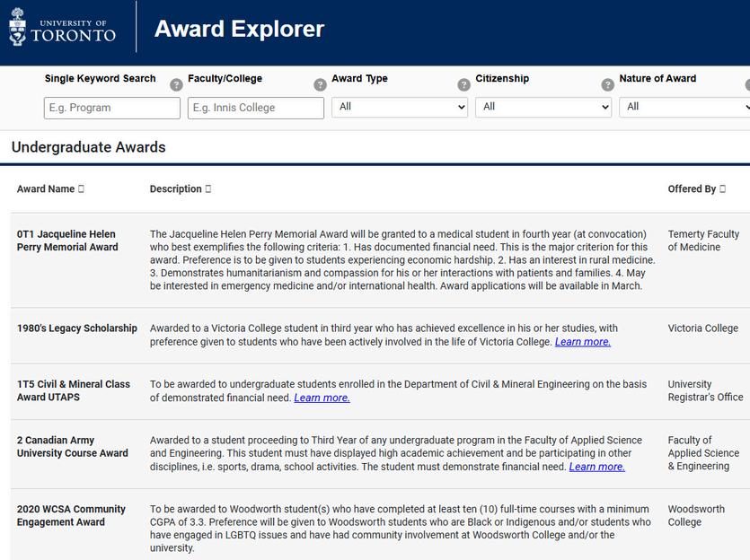The width and height of the screenshot is (750, 560).
Task: Click the Citizenship filter label
Action: [502, 78]
